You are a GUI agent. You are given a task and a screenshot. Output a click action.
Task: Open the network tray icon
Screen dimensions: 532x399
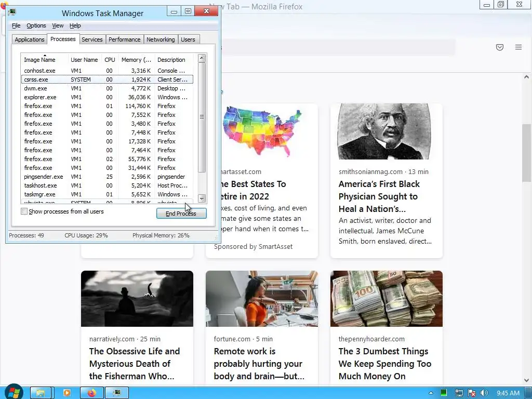tap(459, 393)
